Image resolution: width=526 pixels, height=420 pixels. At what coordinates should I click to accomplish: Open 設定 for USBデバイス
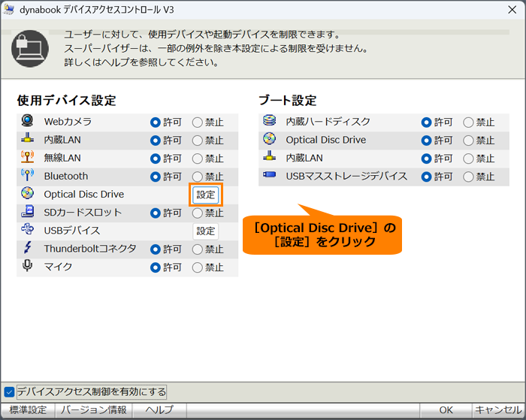pyautogui.click(x=206, y=231)
